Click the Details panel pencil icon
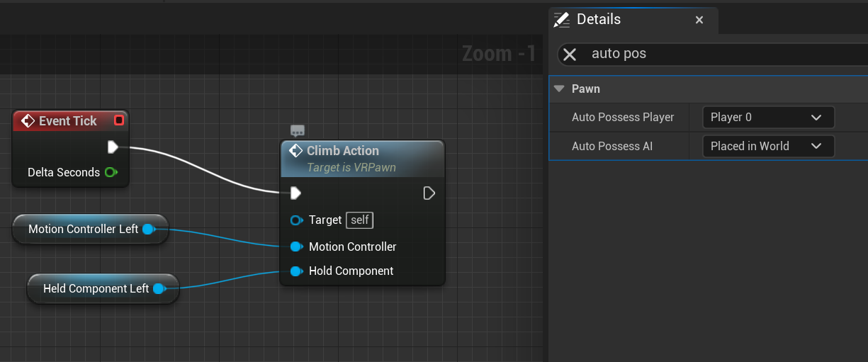This screenshot has height=362, width=868. point(562,20)
